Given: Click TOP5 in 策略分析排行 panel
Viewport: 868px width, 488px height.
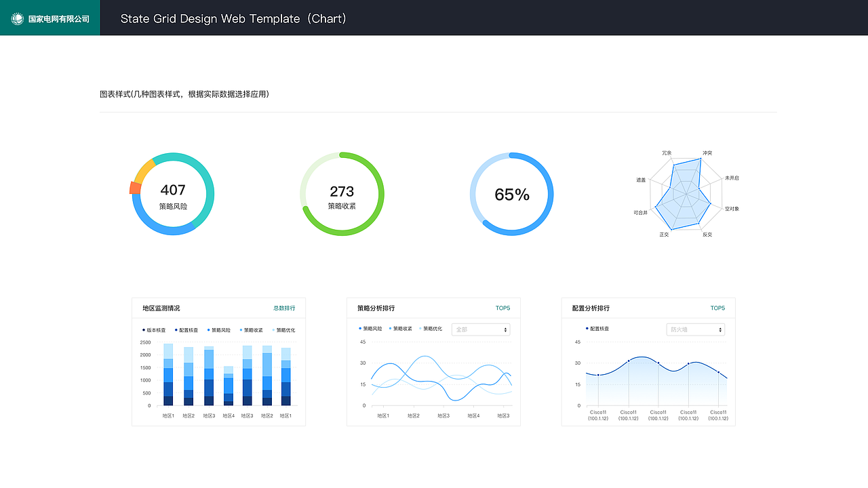Looking at the screenshot, I should click(x=502, y=308).
